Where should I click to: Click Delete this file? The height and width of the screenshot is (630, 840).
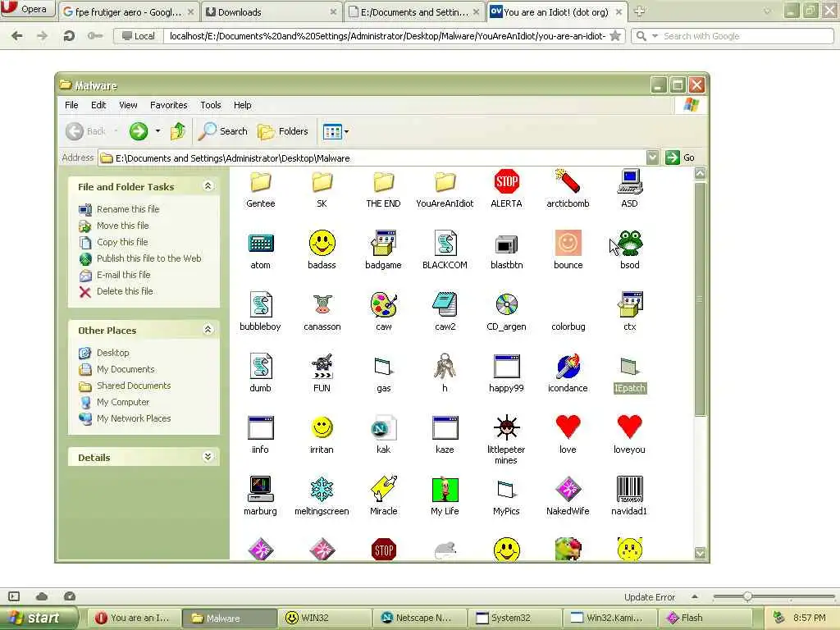[125, 291]
